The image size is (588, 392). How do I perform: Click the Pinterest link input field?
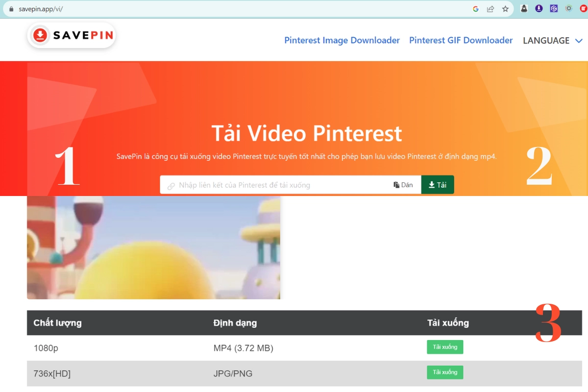[x=274, y=185]
